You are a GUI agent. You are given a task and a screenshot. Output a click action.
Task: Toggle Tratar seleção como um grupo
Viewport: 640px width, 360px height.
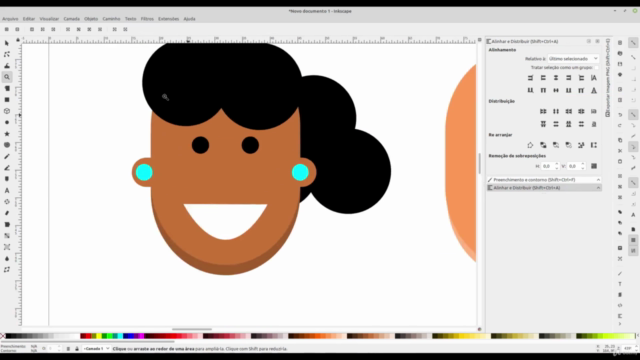coord(596,67)
